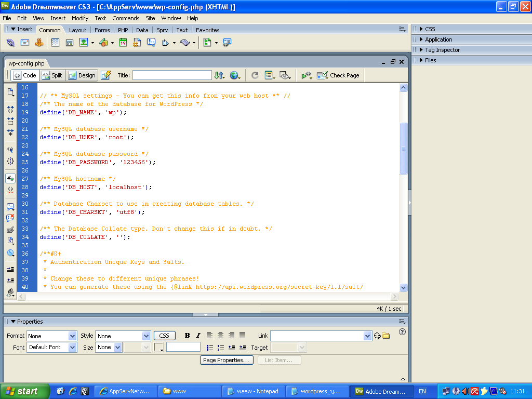Insert an Email Link from the Common bar
532x399 pixels.
[x=25, y=43]
